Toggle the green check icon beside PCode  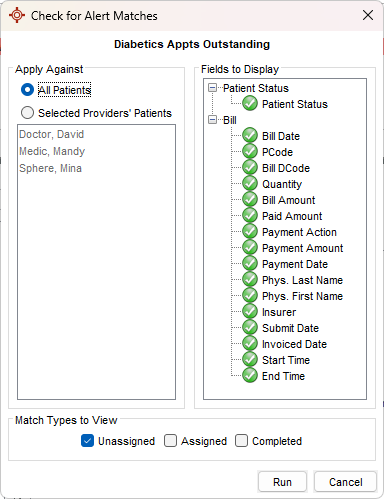(x=250, y=152)
